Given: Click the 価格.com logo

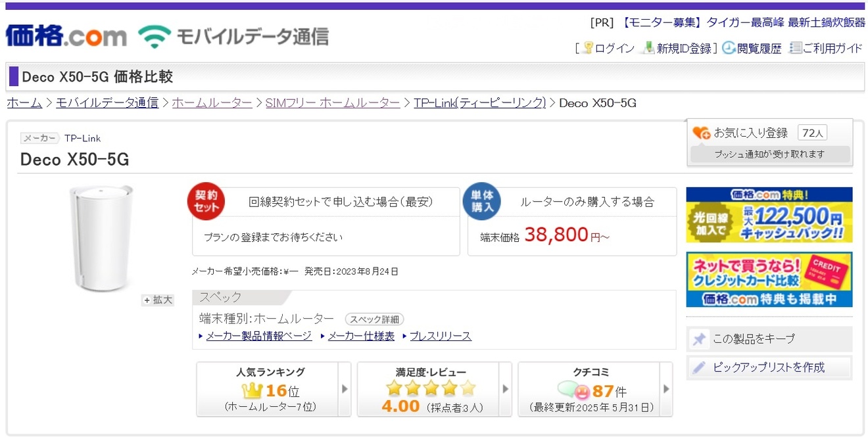Looking at the screenshot, I should [x=66, y=35].
